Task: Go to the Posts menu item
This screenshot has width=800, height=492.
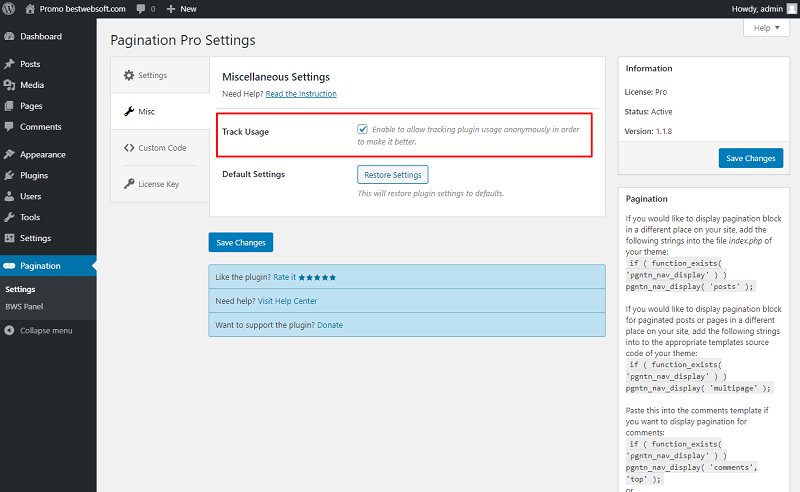Action: pos(48,64)
